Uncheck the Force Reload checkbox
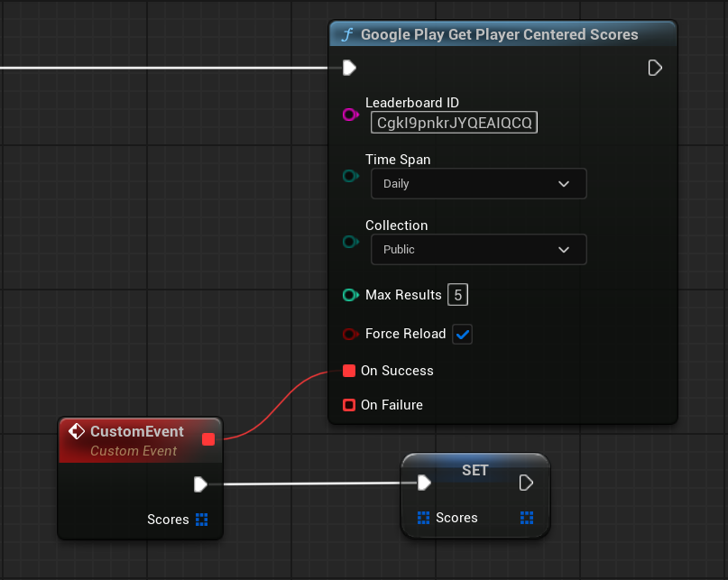This screenshot has width=728, height=580. pyautogui.click(x=462, y=334)
